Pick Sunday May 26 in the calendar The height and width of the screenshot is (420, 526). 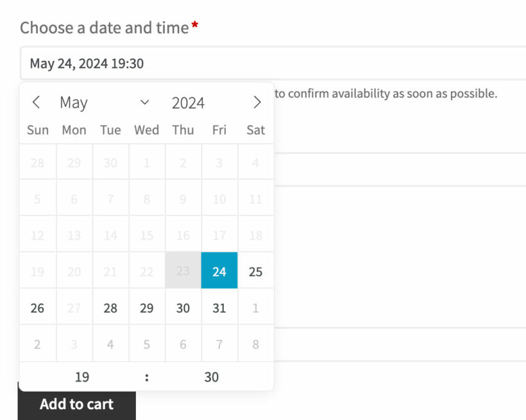point(37,308)
